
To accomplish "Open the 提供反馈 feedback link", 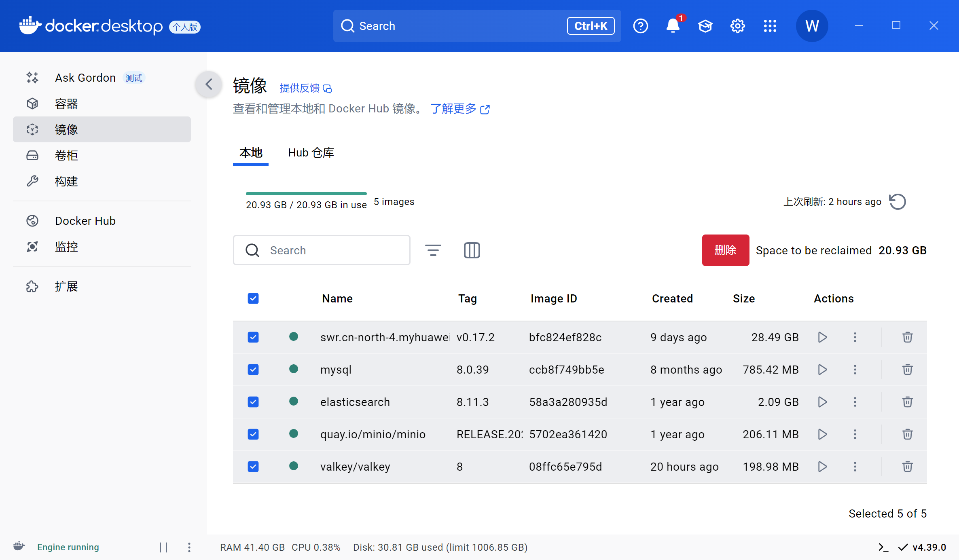I will click(x=305, y=88).
